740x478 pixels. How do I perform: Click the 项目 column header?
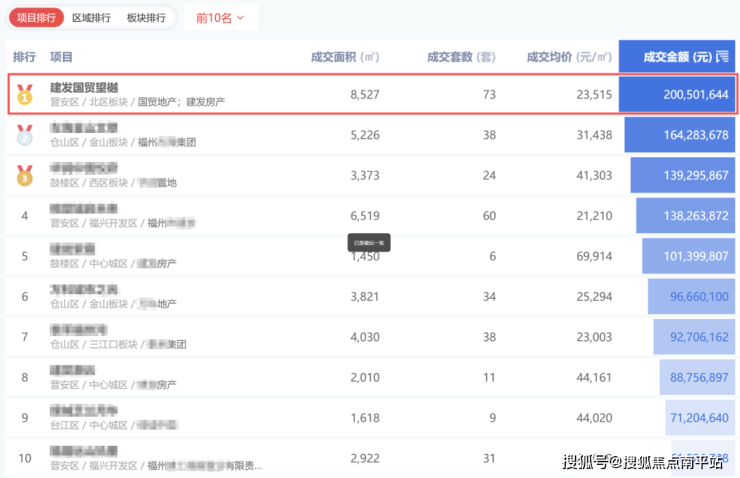[61, 57]
